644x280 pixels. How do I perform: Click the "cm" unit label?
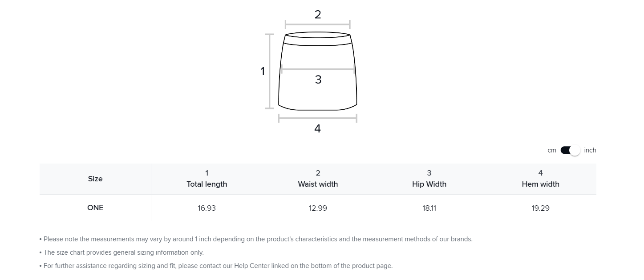(552, 150)
